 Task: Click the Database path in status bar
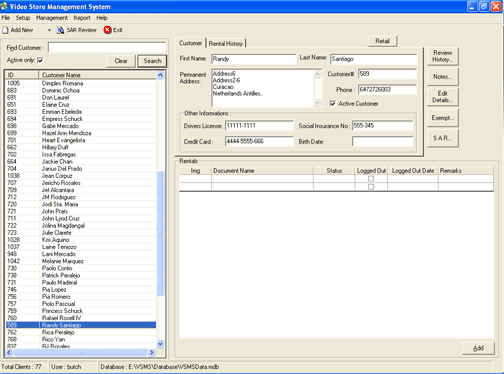(x=160, y=367)
